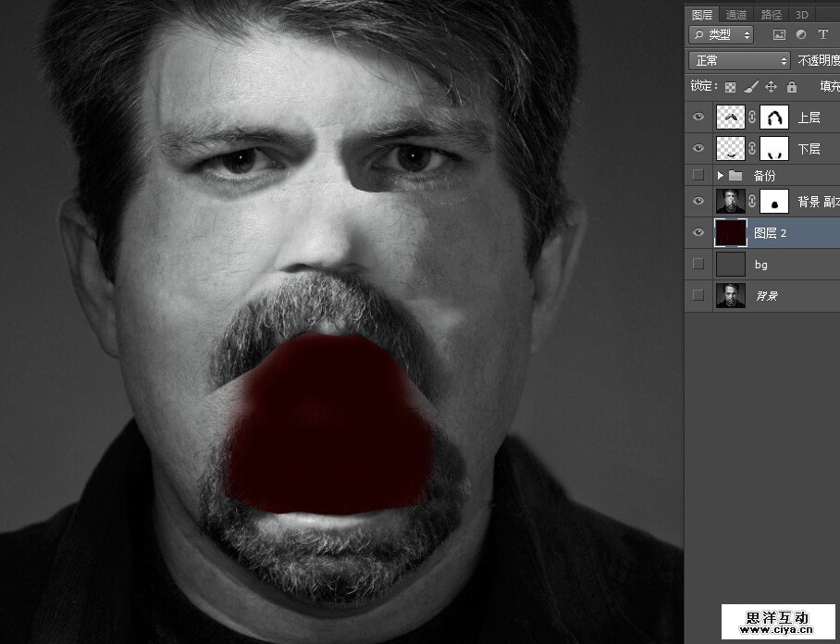Click mask link icon on 上层 layer
The image size is (840, 644).
[753, 118]
